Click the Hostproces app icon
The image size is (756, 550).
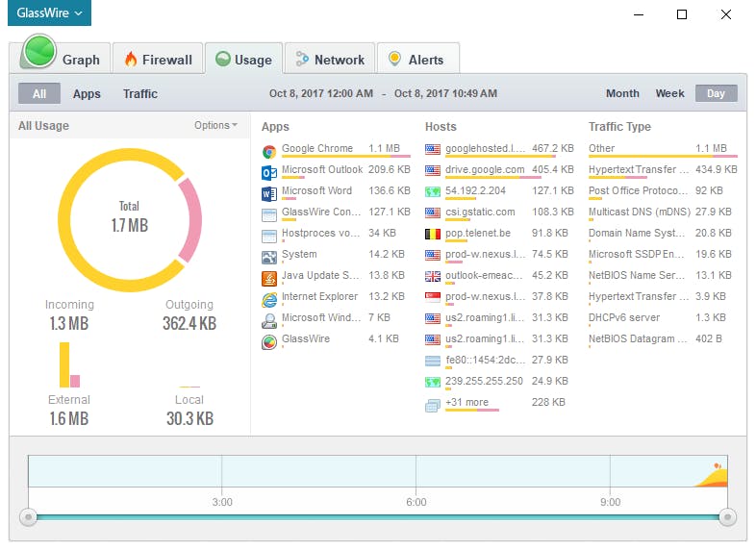pyautogui.click(x=269, y=237)
